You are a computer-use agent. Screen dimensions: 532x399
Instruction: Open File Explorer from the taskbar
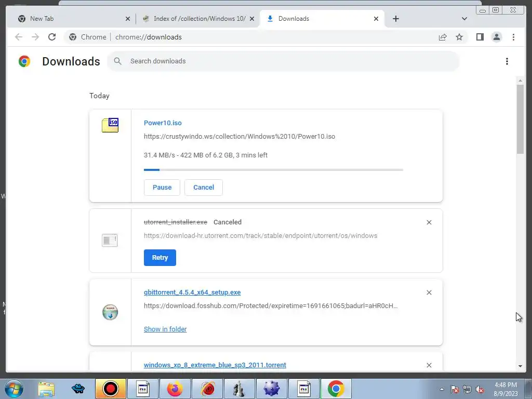click(46, 389)
